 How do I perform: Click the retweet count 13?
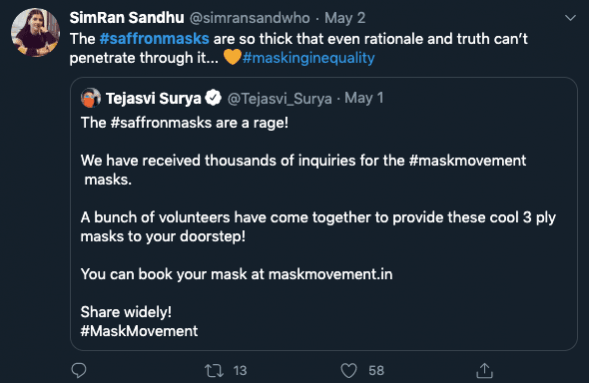point(240,371)
